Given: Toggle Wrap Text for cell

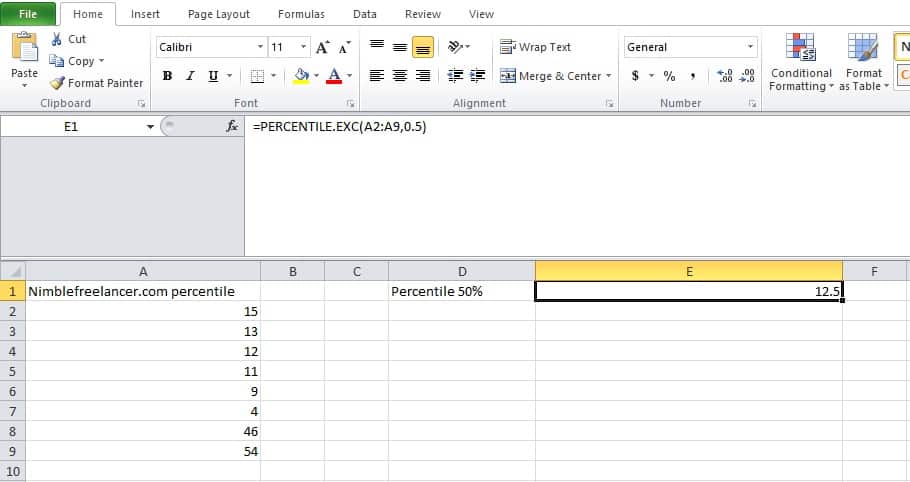Looking at the screenshot, I should (536, 47).
